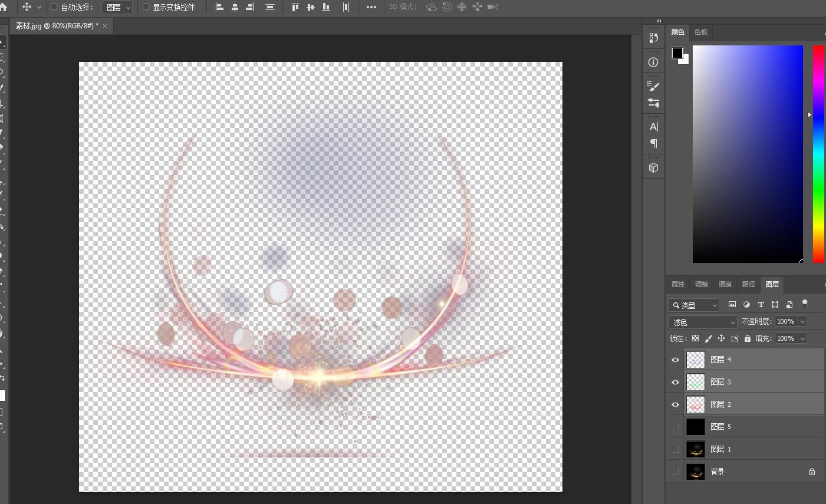Open the Character panel icon

[x=653, y=127]
